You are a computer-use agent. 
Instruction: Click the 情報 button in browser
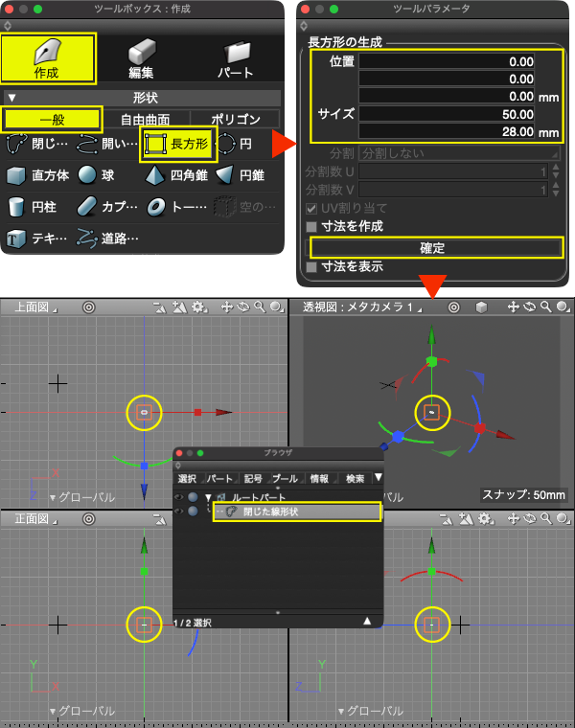319,479
